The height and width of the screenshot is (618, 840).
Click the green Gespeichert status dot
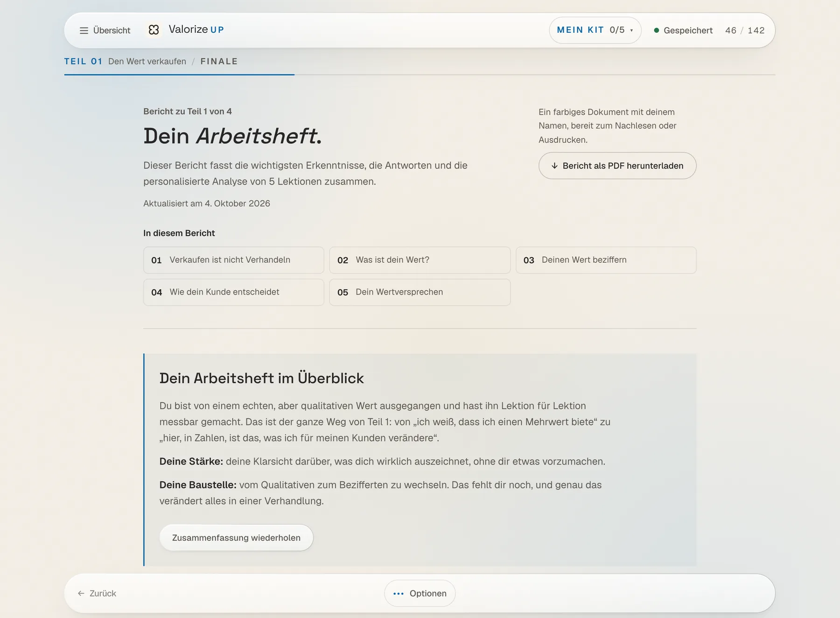[x=657, y=30]
